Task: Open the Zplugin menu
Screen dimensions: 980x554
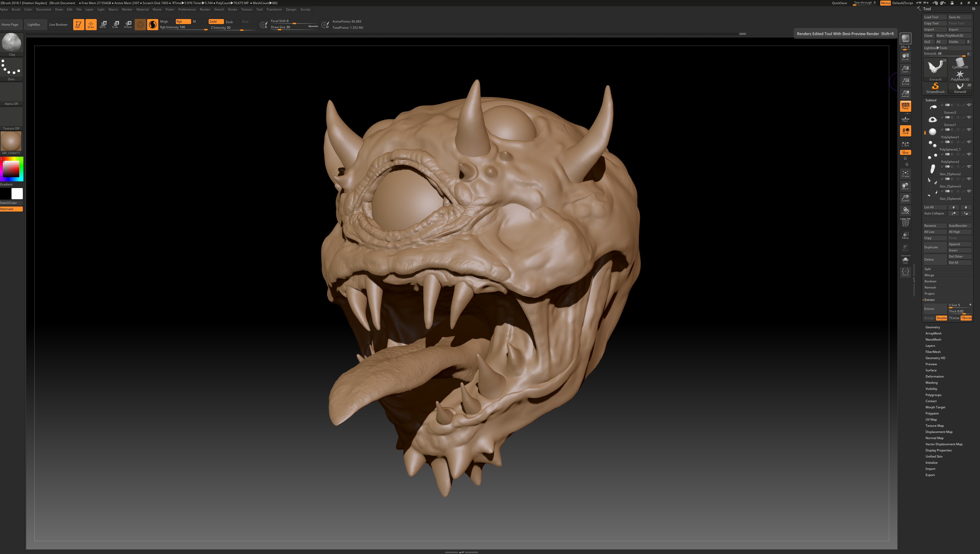Action: (291, 9)
